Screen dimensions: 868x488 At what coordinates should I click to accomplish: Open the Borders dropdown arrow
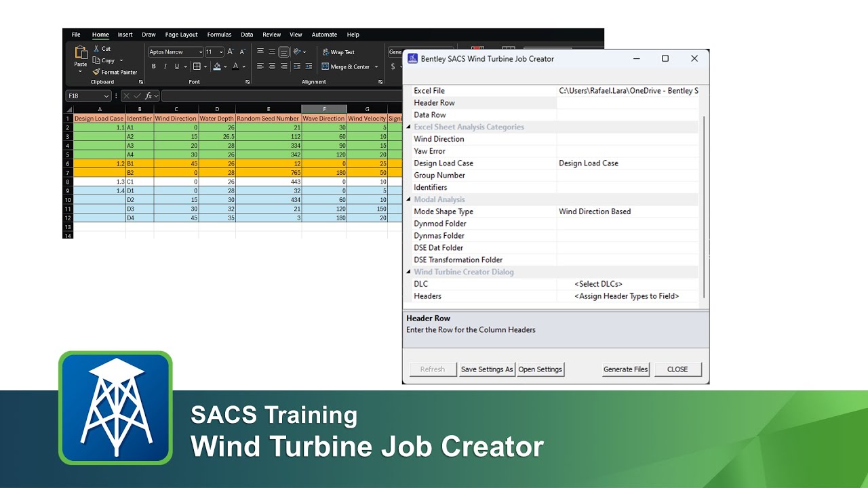(x=205, y=66)
